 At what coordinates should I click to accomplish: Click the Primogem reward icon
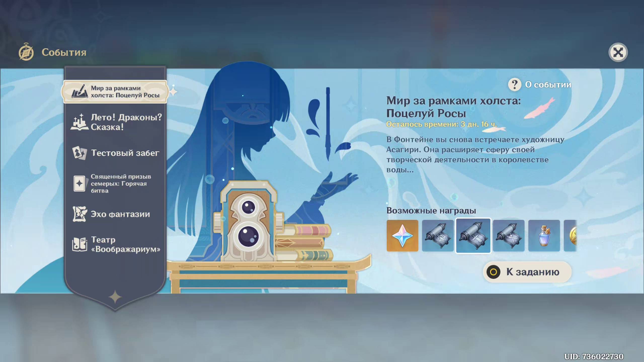click(402, 236)
